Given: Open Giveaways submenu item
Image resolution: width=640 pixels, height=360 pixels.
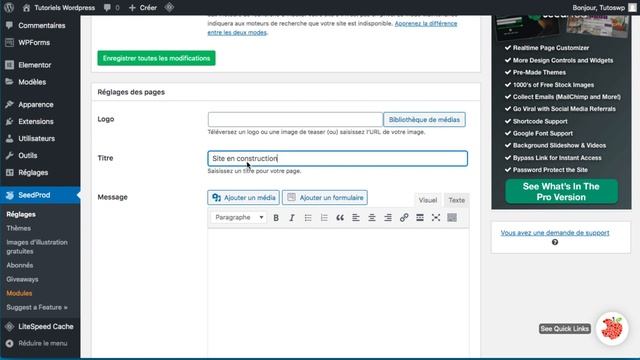Looking at the screenshot, I should 22,279.
